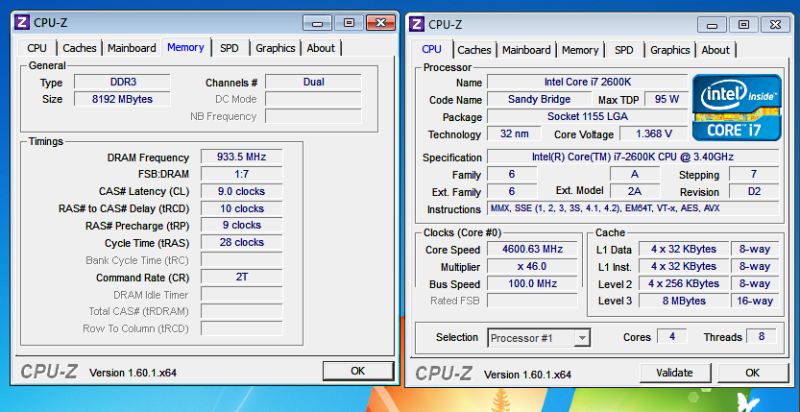800x412 pixels.
Task: Close the right CPU-Z CPU window
Action: [x=776, y=24]
